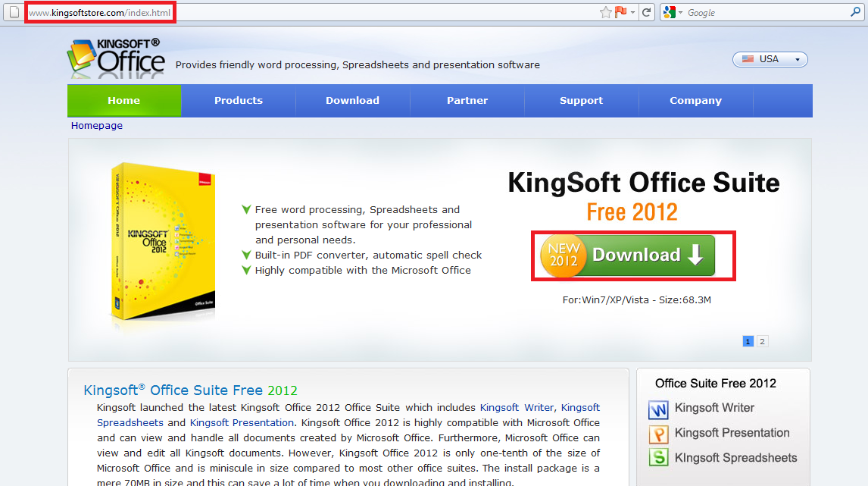Click the KingSoft Office Suite banner title
The height and width of the screenshot is (486, 868).
click(x=644, y=183)
